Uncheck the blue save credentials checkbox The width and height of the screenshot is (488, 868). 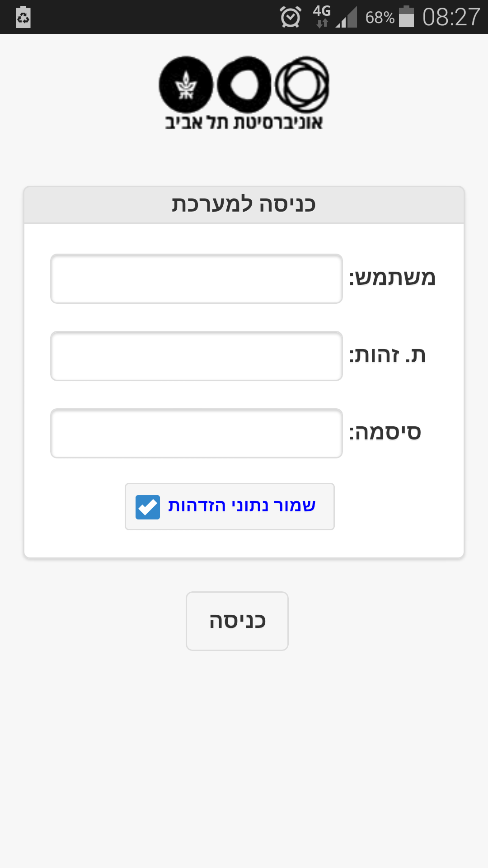[148, 507]
